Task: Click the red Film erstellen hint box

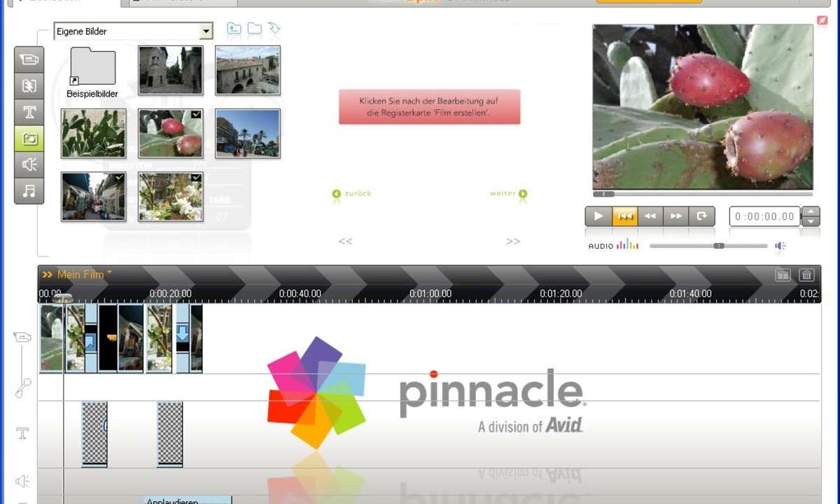Action: pyautogui.click(x=430, y=106)
